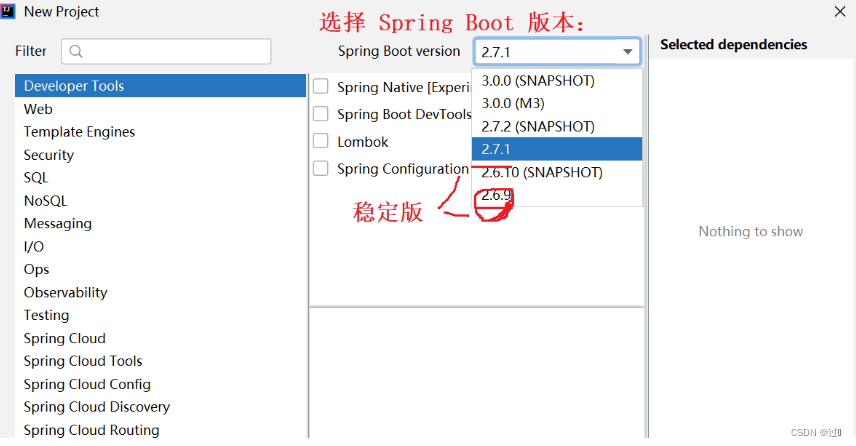Enable the Spring Native [Experimental] checkbox
Screen dimensions: 856x446
320,86
